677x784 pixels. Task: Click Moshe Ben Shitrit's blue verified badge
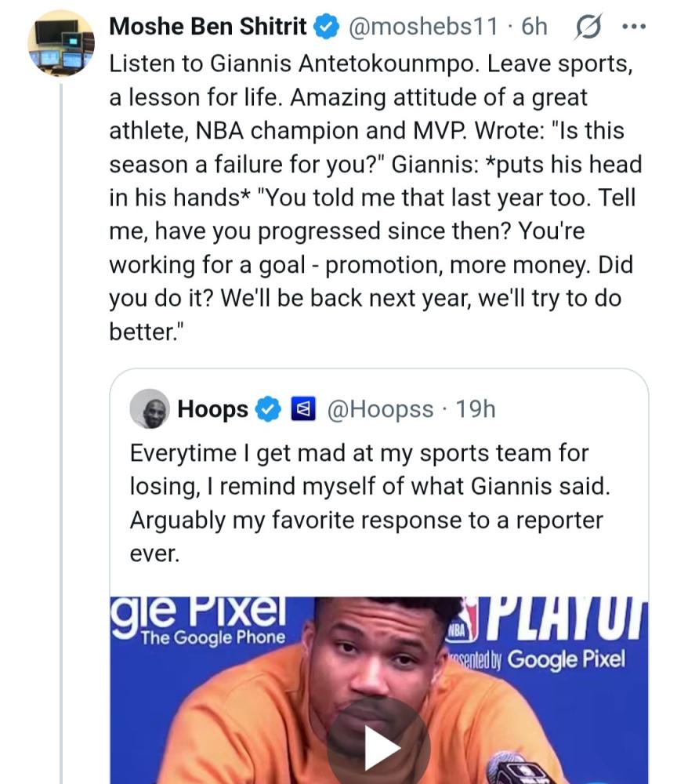point(324,27)
